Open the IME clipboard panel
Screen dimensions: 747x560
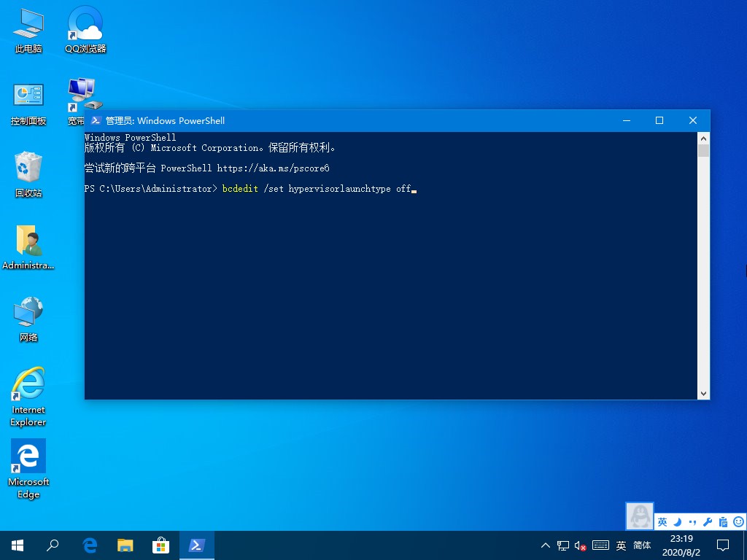(x=722, y=521)
